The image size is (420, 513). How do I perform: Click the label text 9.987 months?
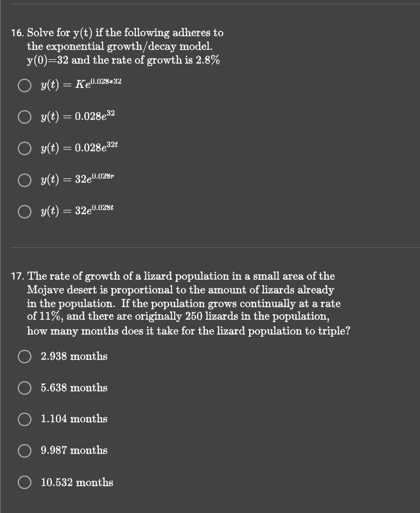pyautogui.click(x=74, y=451)
